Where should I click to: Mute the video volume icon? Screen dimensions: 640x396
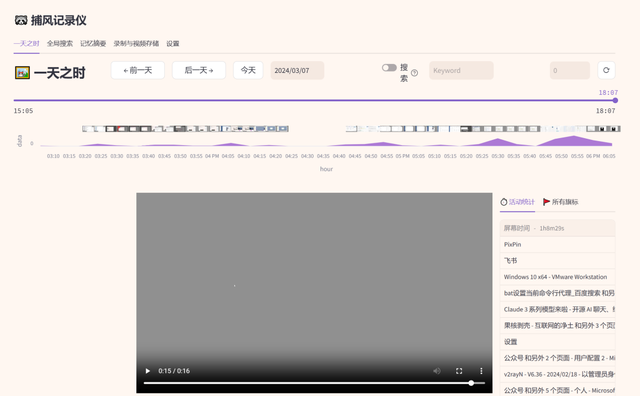pos(437,371)
